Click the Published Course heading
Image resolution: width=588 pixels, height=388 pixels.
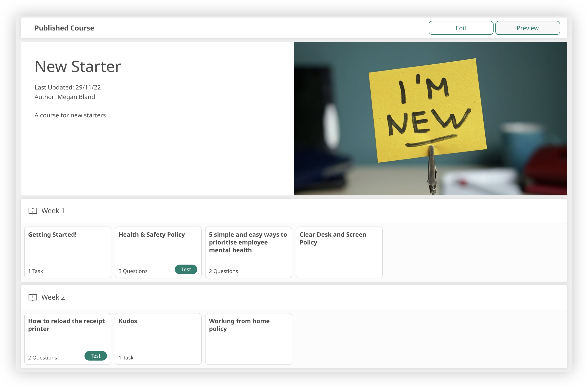[64, 28]
